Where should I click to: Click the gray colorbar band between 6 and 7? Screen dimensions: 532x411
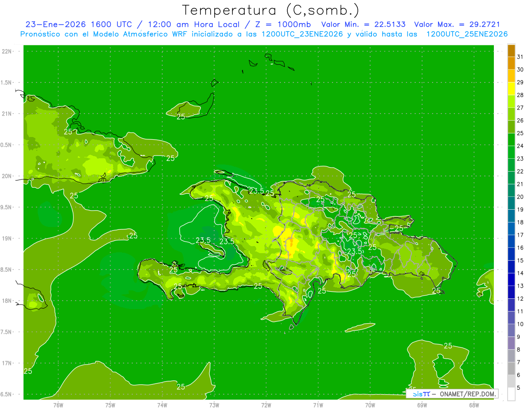pyautogui.click(x=511, y=368)
